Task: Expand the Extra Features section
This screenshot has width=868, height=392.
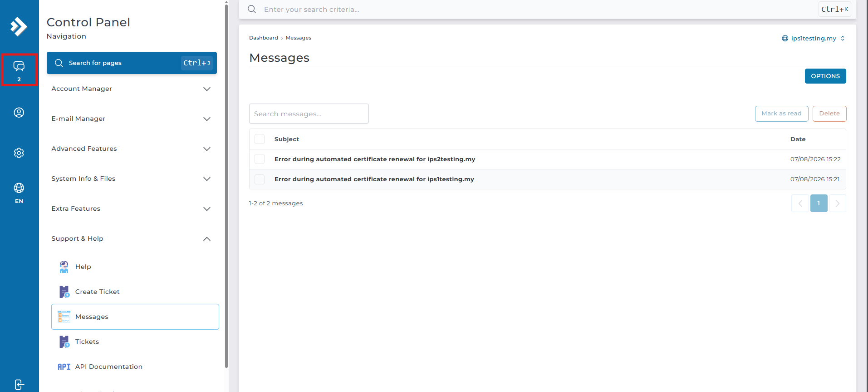Action: click(x=132, y=208)
